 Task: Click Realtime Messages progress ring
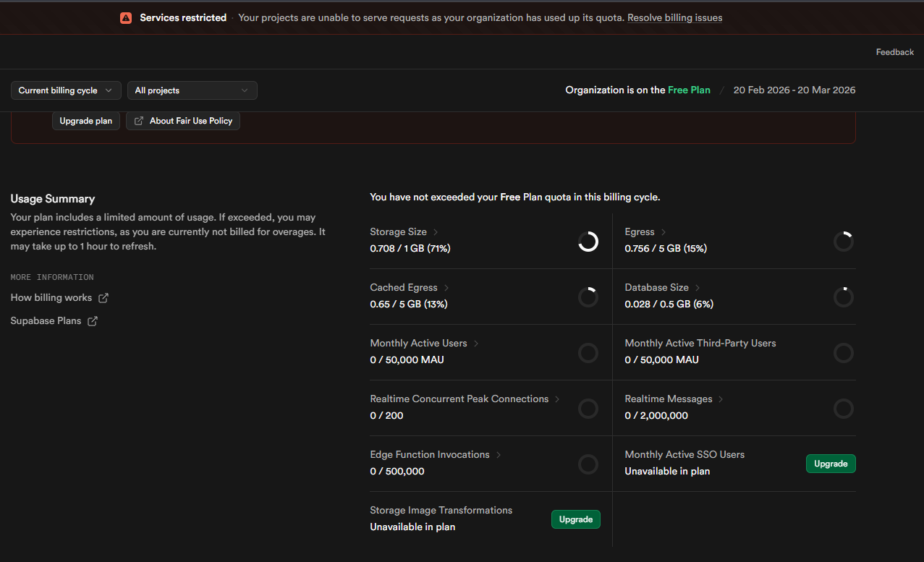844,409
